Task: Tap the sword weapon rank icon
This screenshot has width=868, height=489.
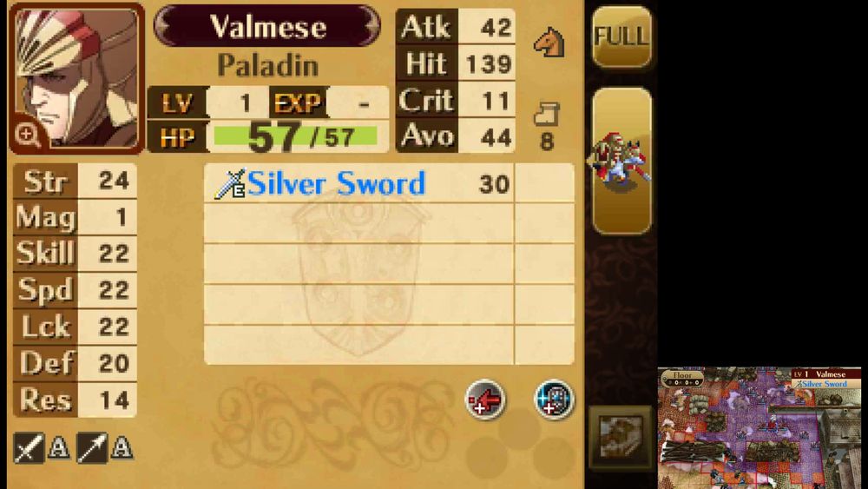Action: point(29,447)
